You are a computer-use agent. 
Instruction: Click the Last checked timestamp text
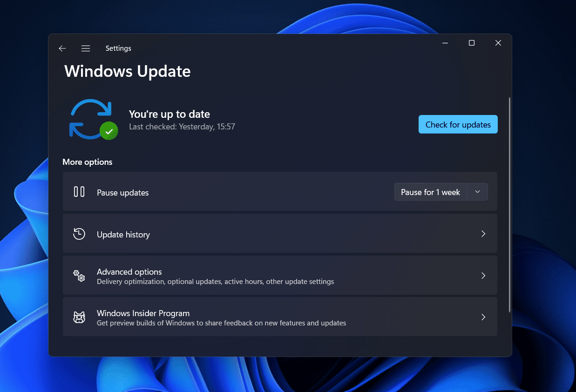pos(182,126)
